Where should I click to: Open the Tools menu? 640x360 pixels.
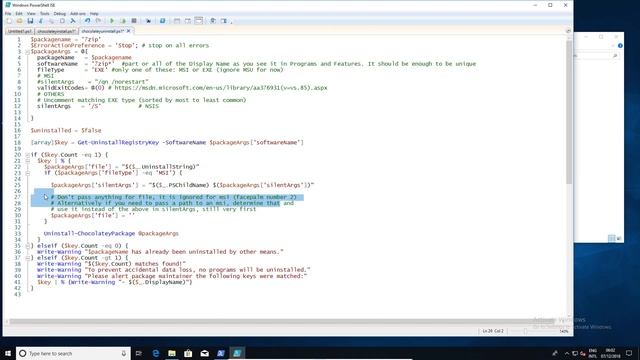pos(44,13)
